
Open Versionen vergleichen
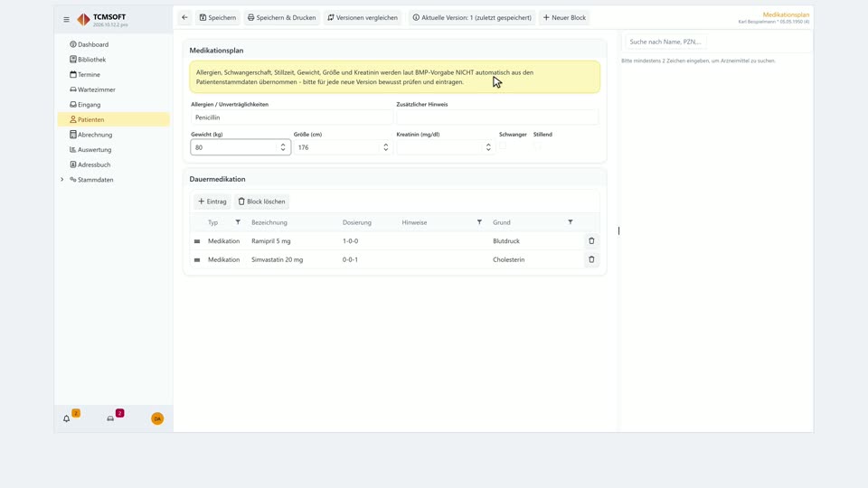click(x=363, y=18)
